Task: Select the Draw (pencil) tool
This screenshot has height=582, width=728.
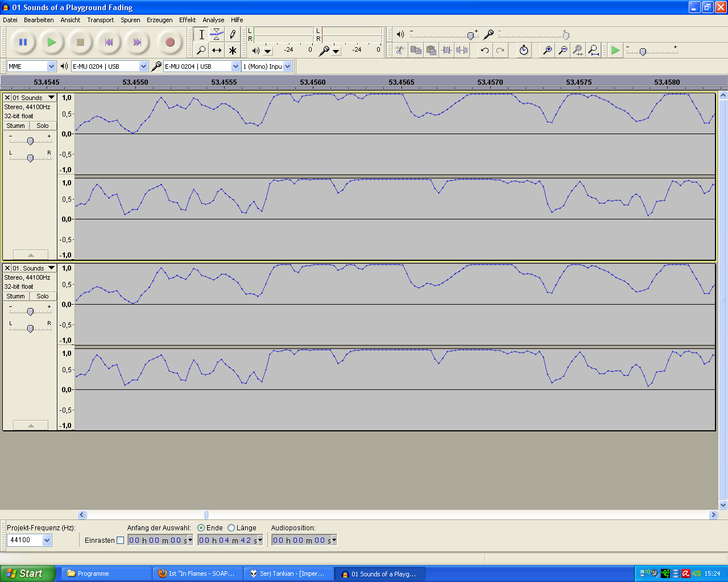Action: coord(233,35)
